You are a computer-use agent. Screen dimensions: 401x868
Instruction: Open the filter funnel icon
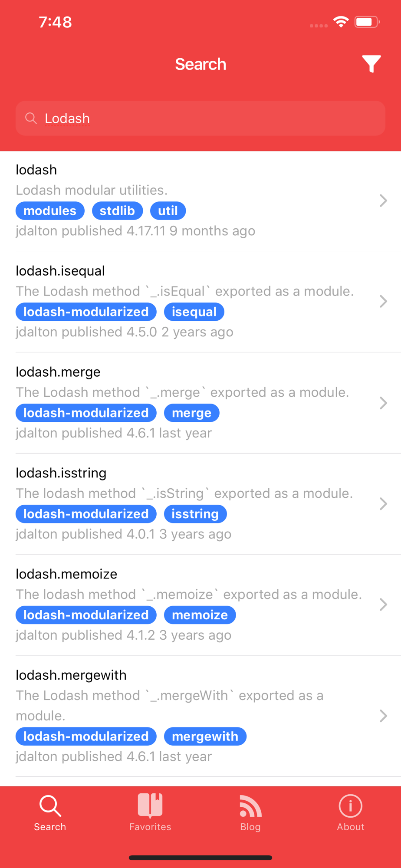tap(371, 64)
